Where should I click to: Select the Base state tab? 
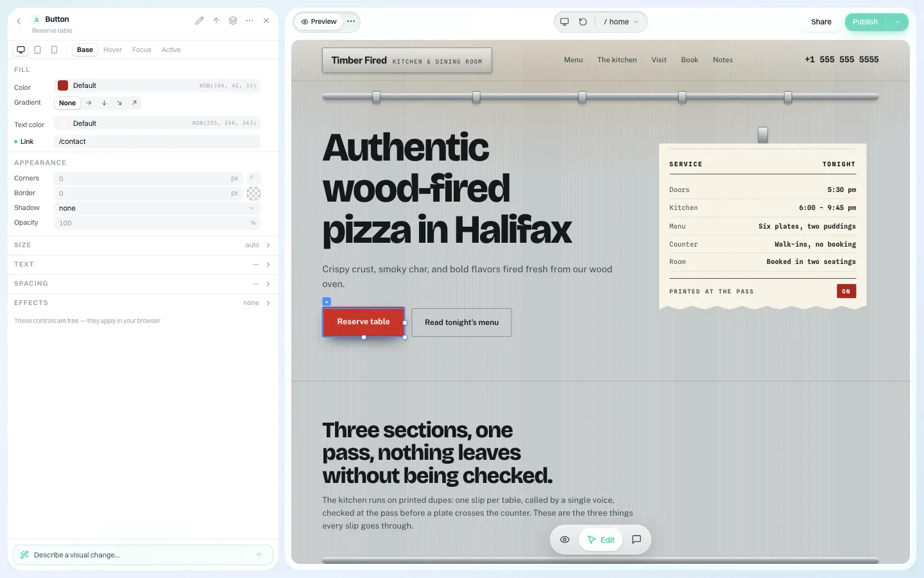point(85,49)
